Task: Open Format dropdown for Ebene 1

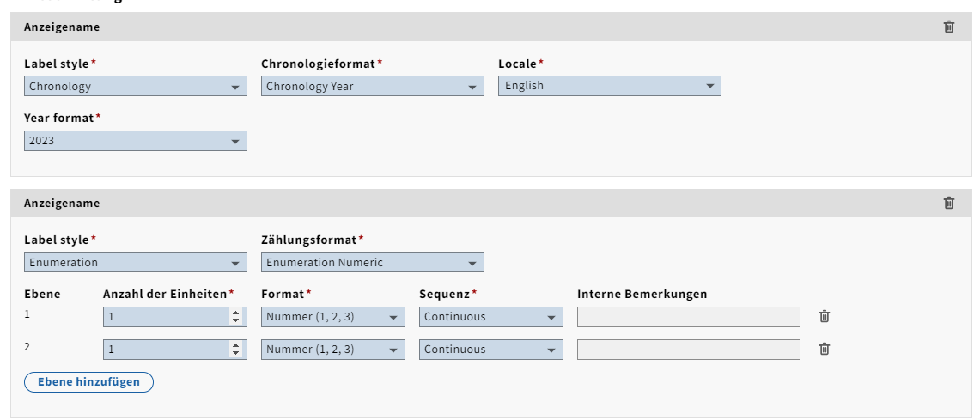Action: [x=333, y=317]
